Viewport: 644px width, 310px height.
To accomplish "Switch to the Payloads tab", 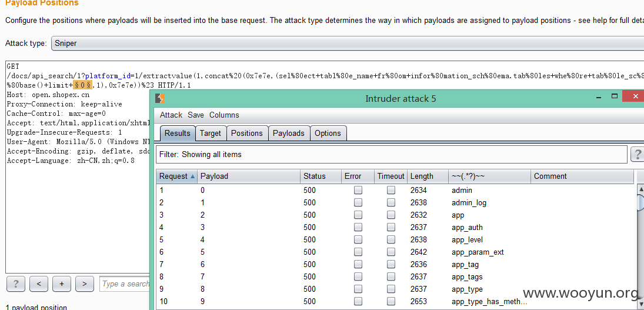I will [289, 133].
